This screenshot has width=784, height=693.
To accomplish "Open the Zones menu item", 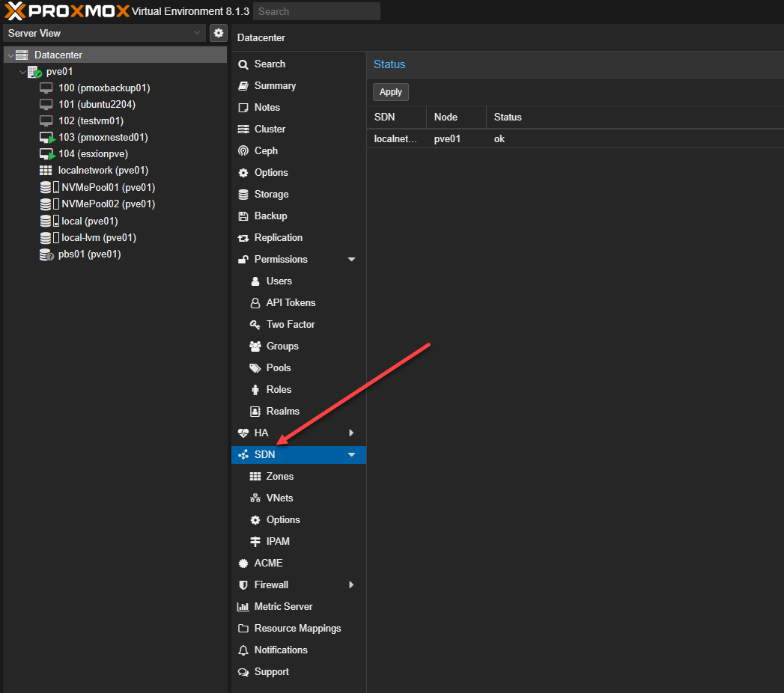I will [280, 477].
